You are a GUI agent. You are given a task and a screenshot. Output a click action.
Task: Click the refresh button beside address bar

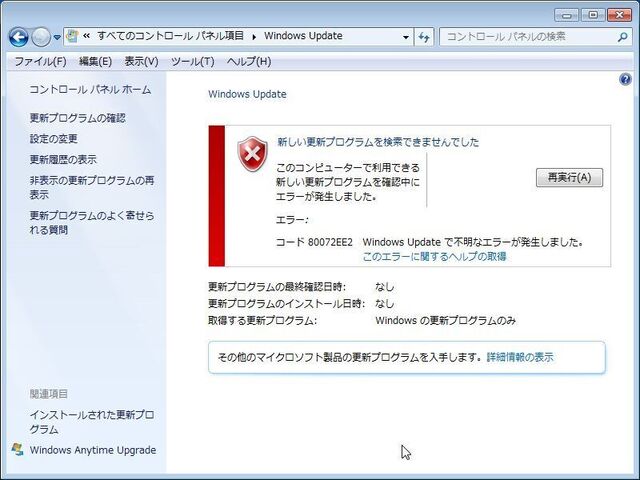coord(424,37)
